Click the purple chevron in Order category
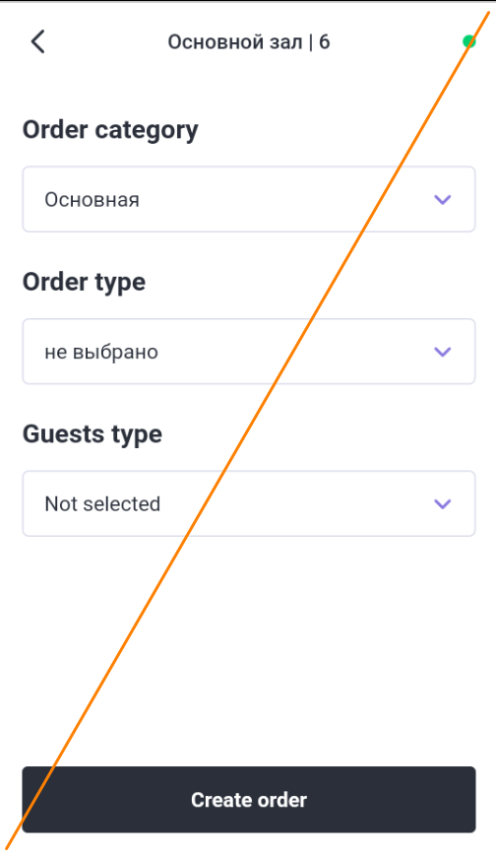The image size is (496, 854). click(442, 199)
